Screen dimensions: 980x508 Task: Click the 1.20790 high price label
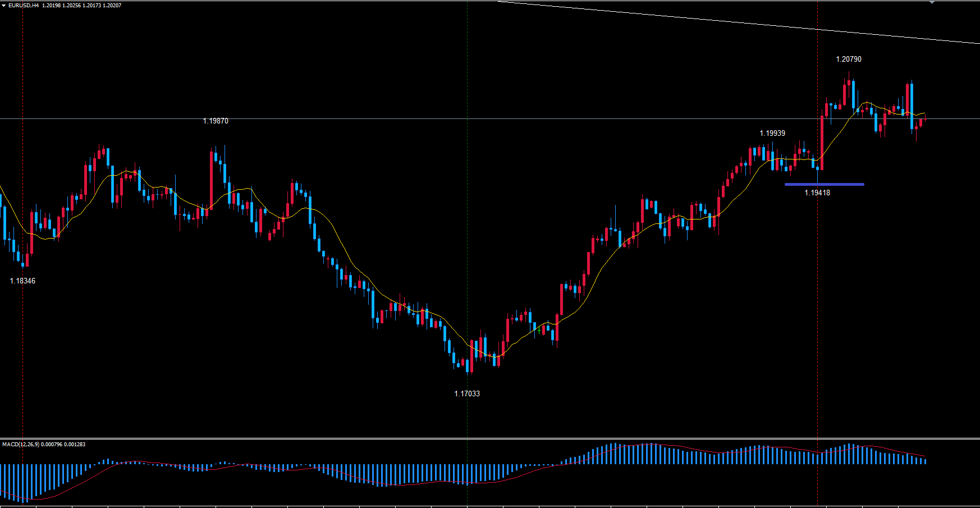[848, 59]
